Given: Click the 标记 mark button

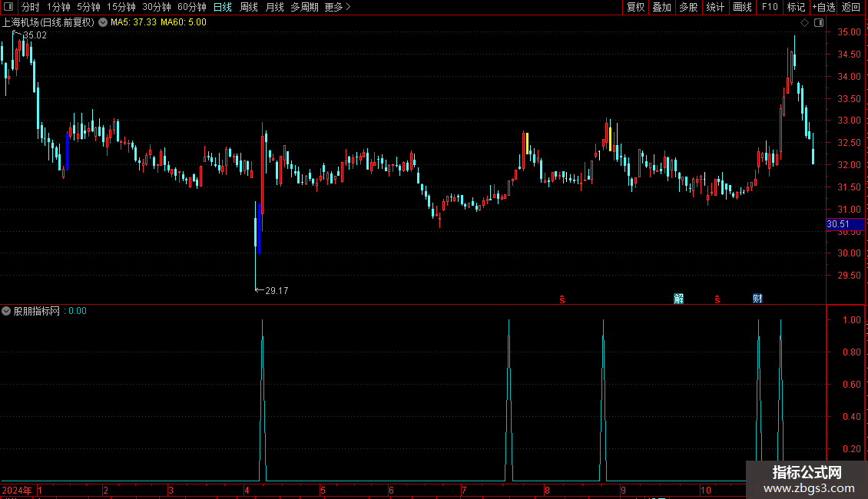Looking at the screenshot, I should click(x=796, y=7).
